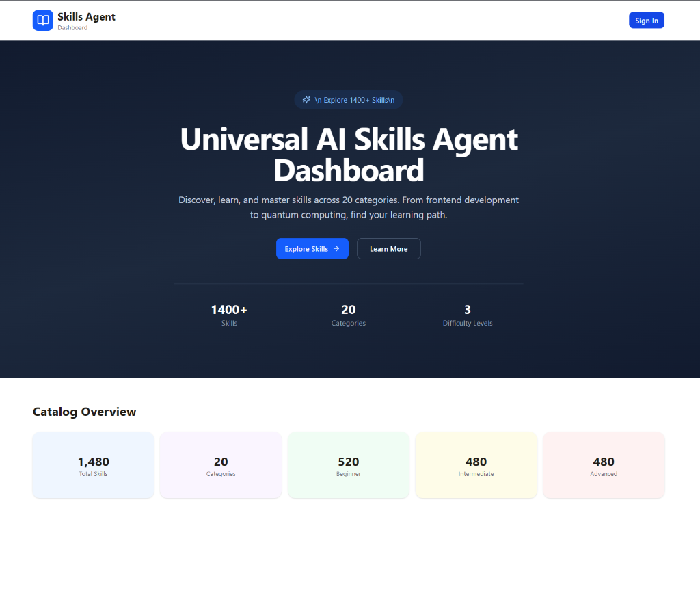The image size is (700, 606).
Task: Click the arrow icon inside Explore Skills button
Action: 336,248
